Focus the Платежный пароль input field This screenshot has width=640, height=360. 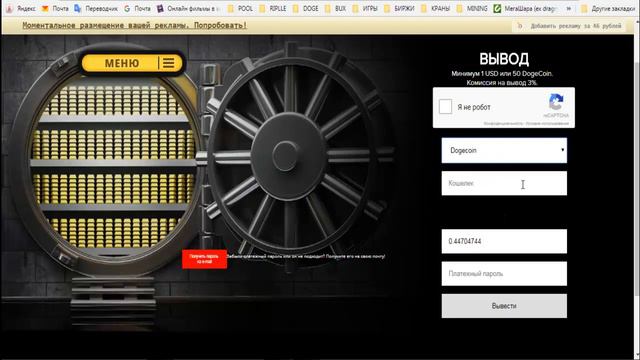(504, 273)
